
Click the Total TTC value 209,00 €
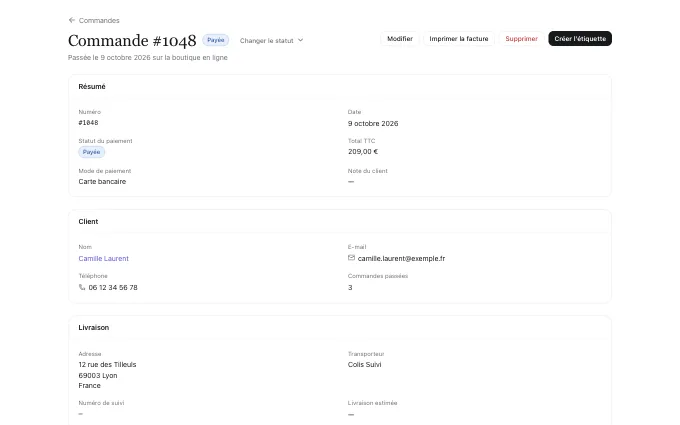pos(363,152)
